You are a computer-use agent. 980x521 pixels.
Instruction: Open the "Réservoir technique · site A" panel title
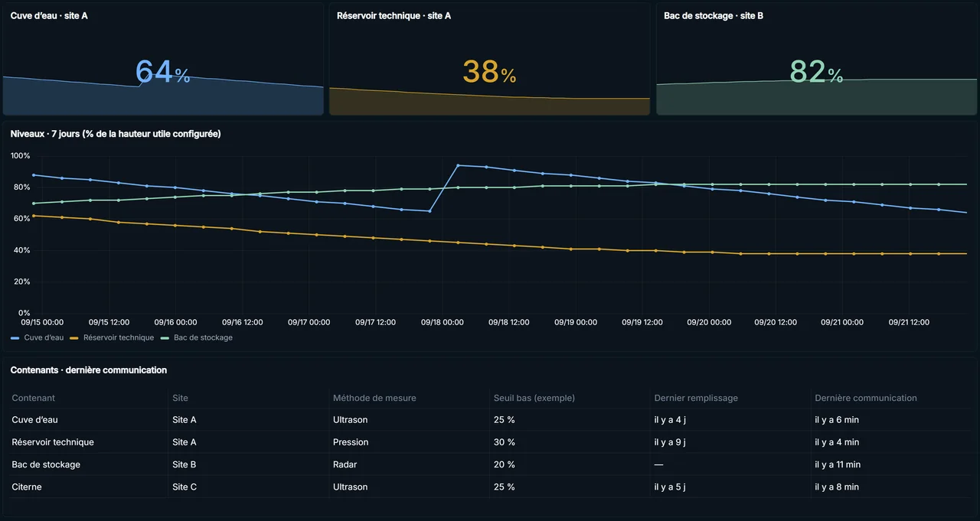tap(394, 15)
